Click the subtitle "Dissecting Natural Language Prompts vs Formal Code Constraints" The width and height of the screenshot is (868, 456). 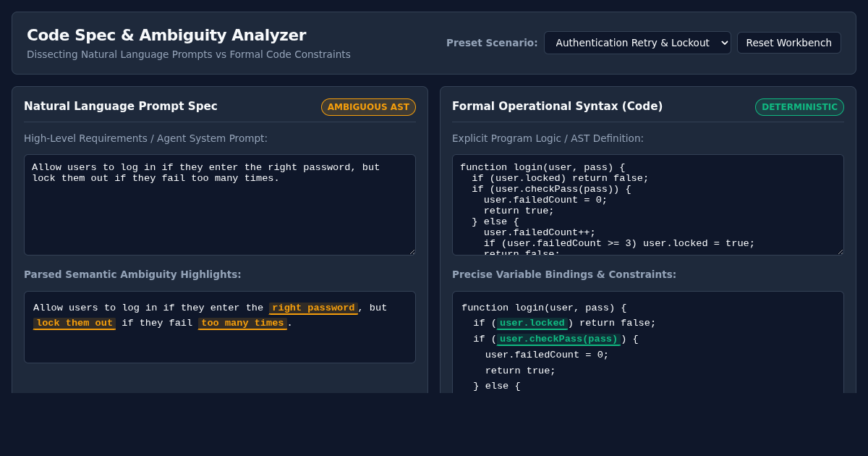(x=189, y=54)
